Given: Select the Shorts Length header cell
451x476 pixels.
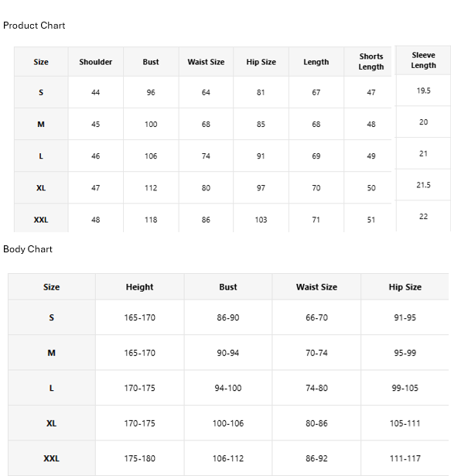Looking at the screenshot, I should pyautogui.click(x=371, y=62).
